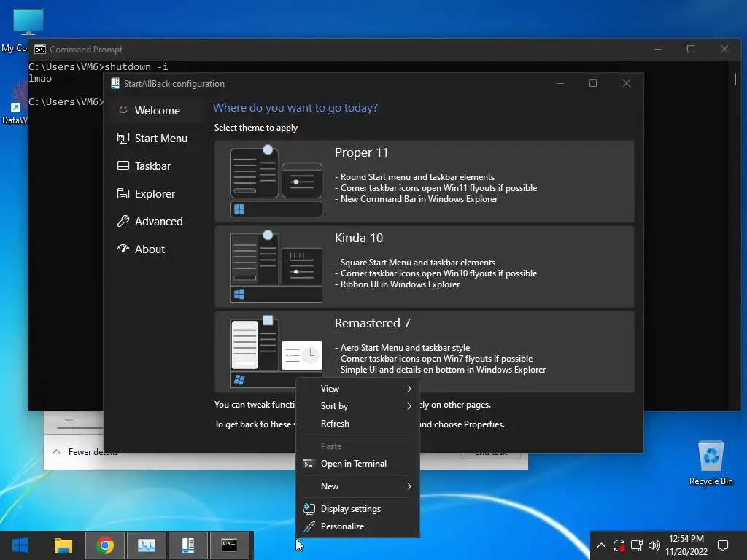Open the Taskbar settings page
This screenshot has height=560, width=747.
pyautogui.click(x=155, y=166)
